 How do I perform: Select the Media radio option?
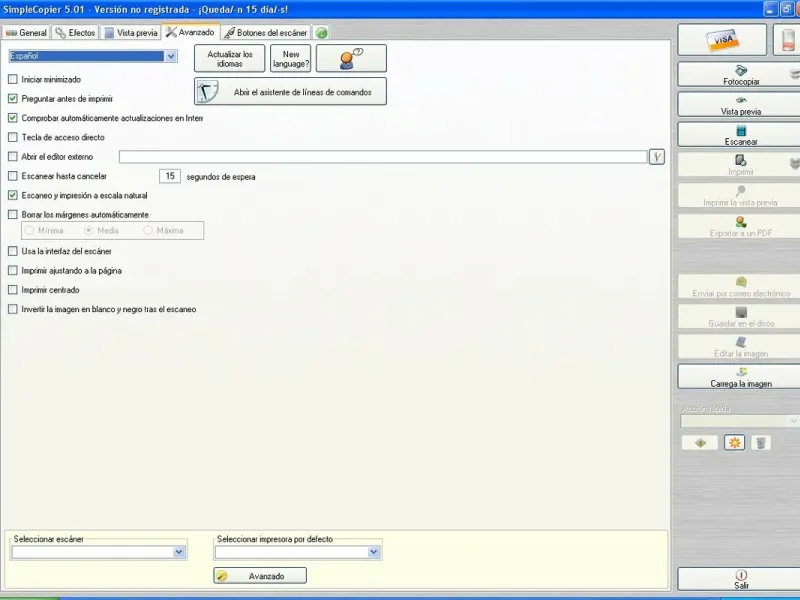[89, 231]
